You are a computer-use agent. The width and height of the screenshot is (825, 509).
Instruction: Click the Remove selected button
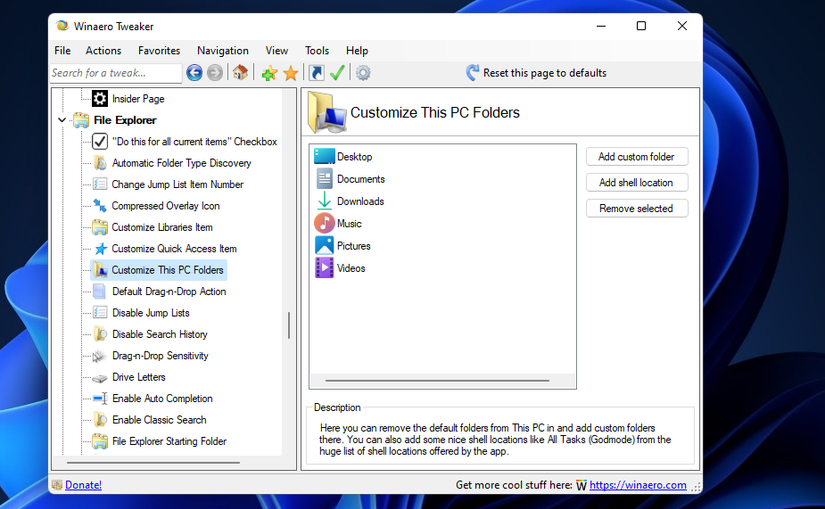tap(637, 208)
